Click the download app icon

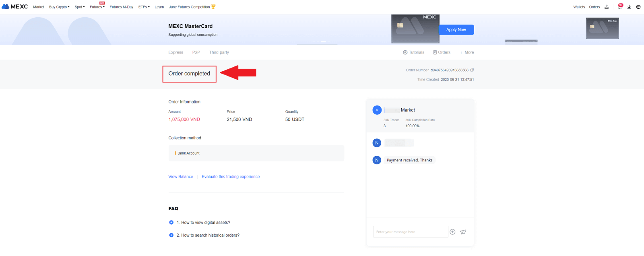[629, 7]
